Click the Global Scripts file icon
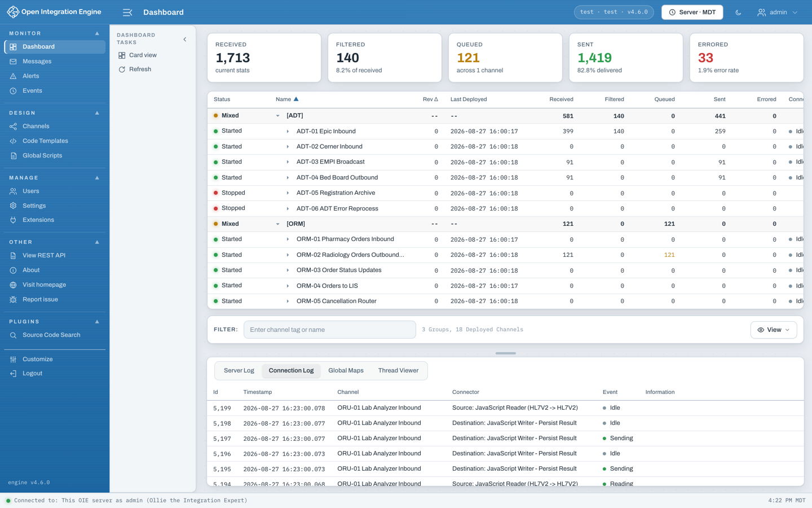The width and height of the screenshot is (812, 508). [x=13, y=156]
